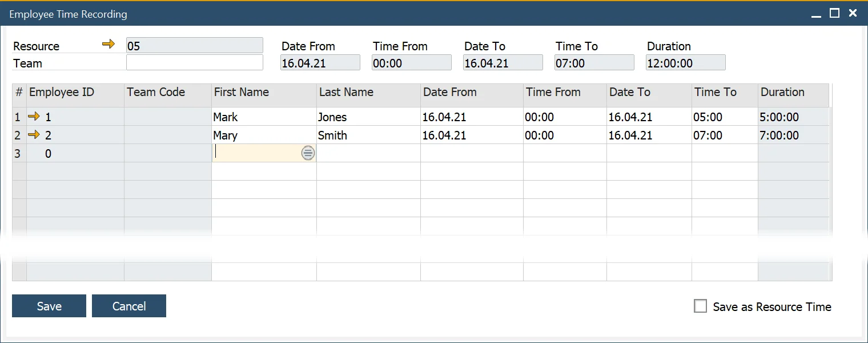The width and height of the screenshot is (868, 343).
Task: Click Mary Smith's Last Name cell
Action: pyautogui.click(x=368, y=135)
